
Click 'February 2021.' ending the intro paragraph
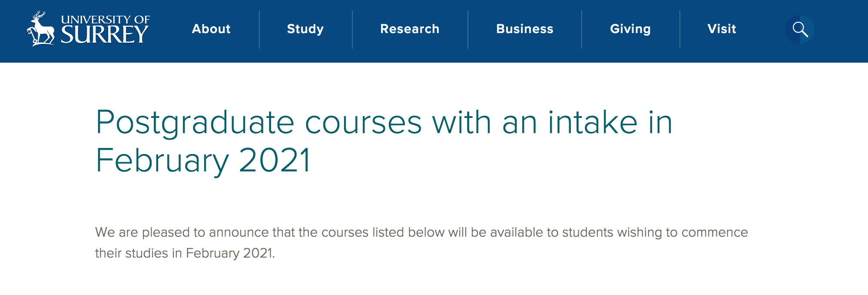point(230,253)
